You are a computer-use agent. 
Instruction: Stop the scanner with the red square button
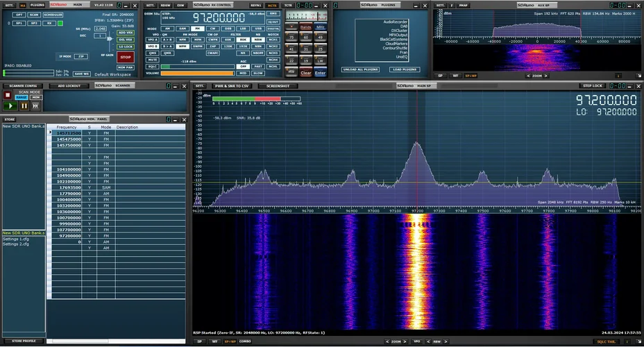click(8, 95)
